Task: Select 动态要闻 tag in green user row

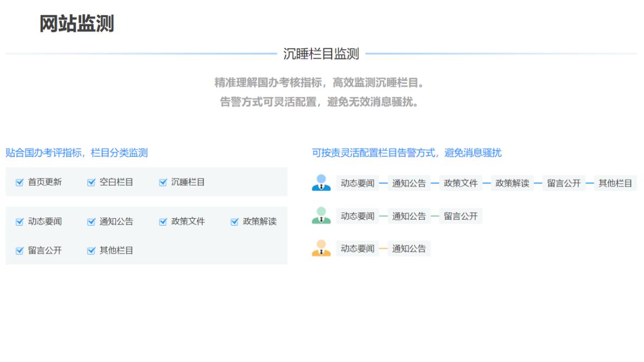Action: 357,216
